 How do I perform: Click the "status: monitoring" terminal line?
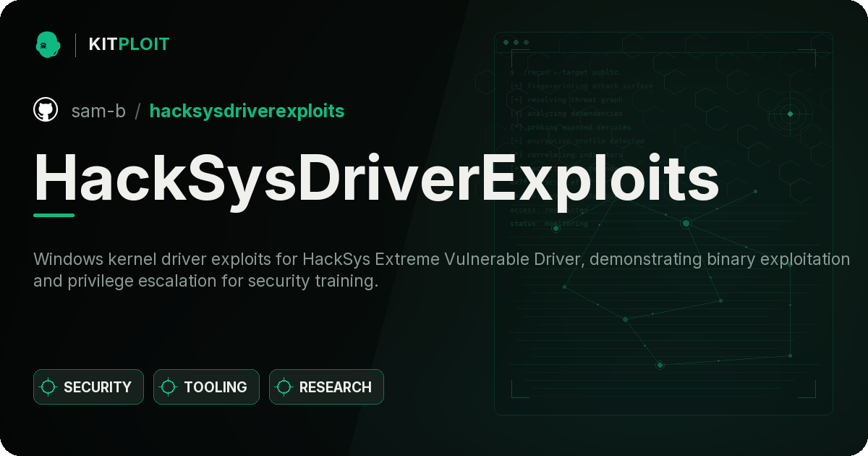(x=549, y=224)
